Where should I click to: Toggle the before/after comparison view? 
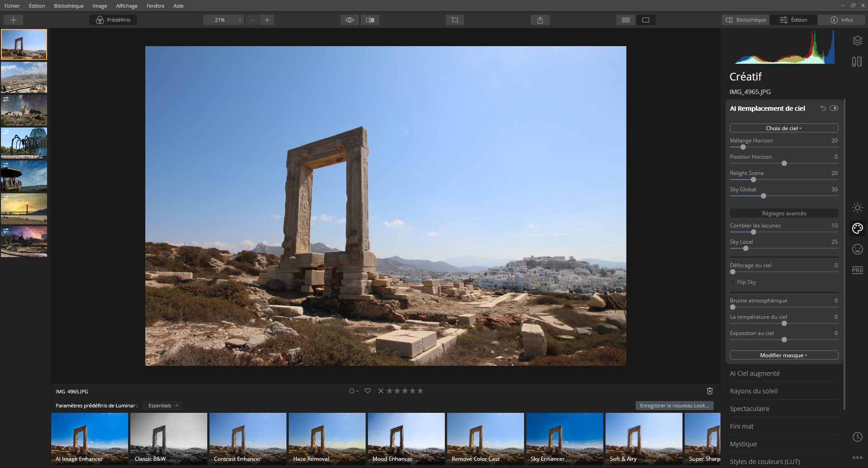click(x=371, y=20)
